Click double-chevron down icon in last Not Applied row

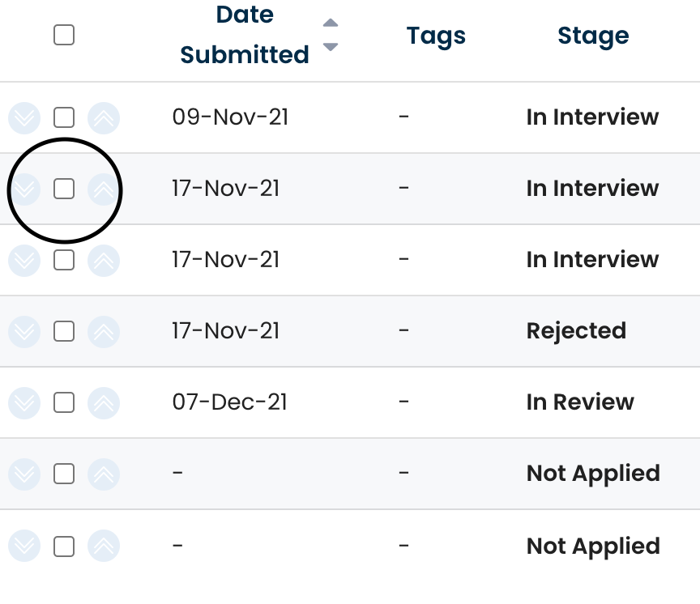pyautogui.click(x=24, y=547)
